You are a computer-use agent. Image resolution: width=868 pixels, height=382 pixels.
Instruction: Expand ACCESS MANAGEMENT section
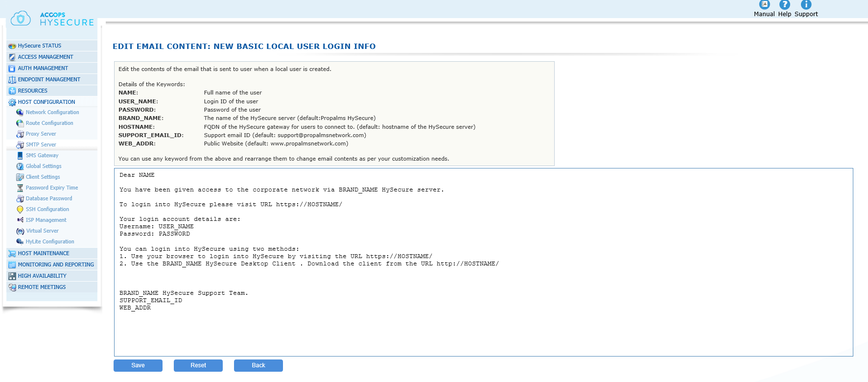point(52,57)
